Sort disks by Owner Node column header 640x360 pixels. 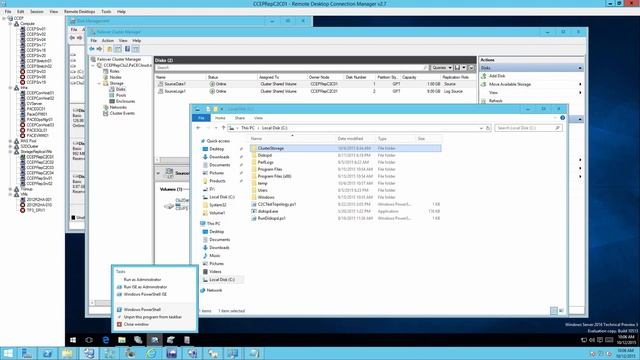[319, 77]
